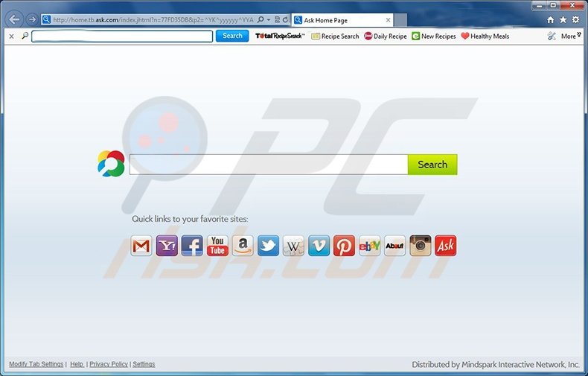588x376 pixels.
Task: Open Modify Tab Settings link
Action: [x=36, y=364]
